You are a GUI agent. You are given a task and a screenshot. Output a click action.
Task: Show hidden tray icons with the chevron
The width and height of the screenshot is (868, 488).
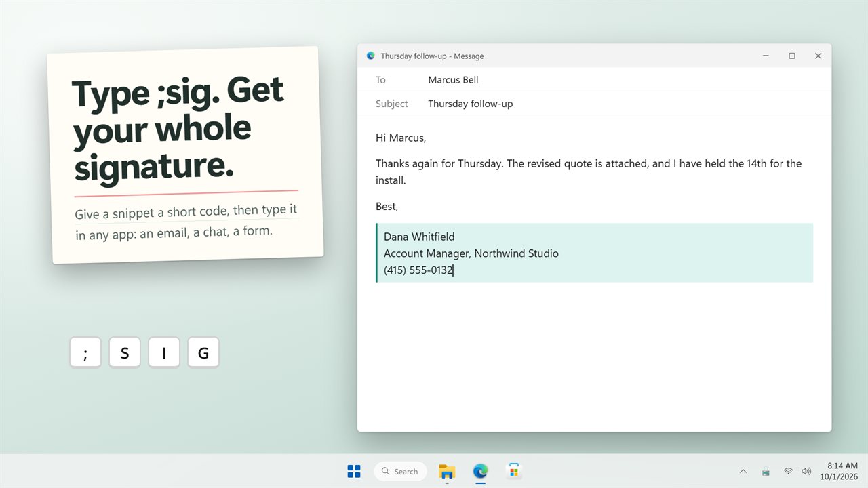(743, 471)
